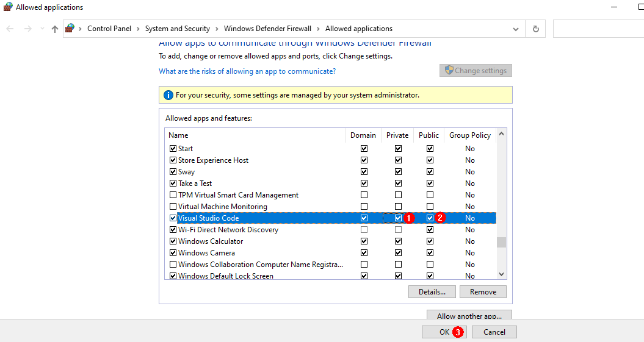The image size is (644, 342).
Task: Uncheck the Private box for Visual Studio Code
Action: click(398, 218)
